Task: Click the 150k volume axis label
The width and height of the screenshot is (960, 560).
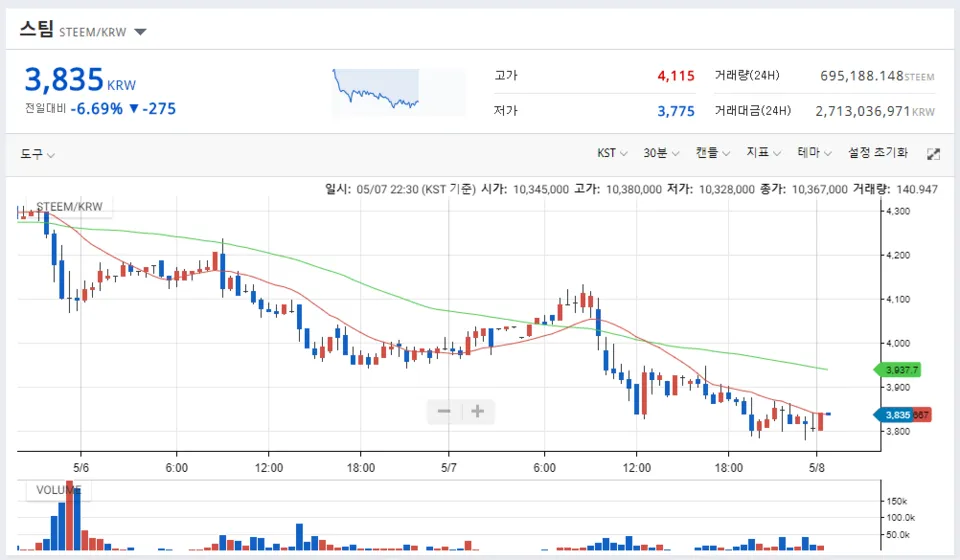Action: 897,501
